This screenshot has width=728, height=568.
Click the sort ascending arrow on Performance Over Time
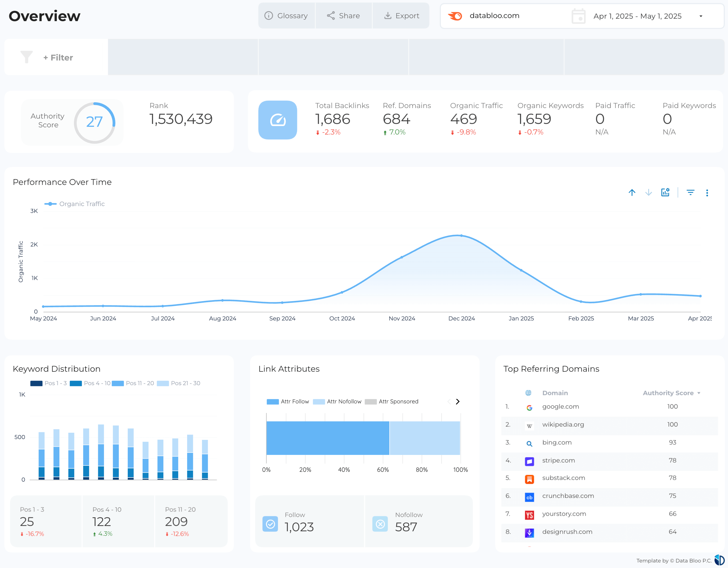[632, 192]
